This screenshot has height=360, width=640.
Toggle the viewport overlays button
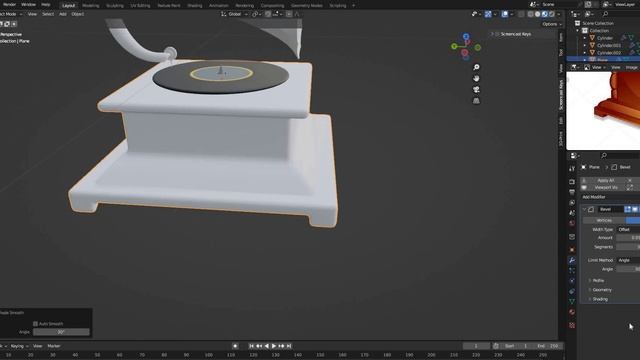point(505,14)
